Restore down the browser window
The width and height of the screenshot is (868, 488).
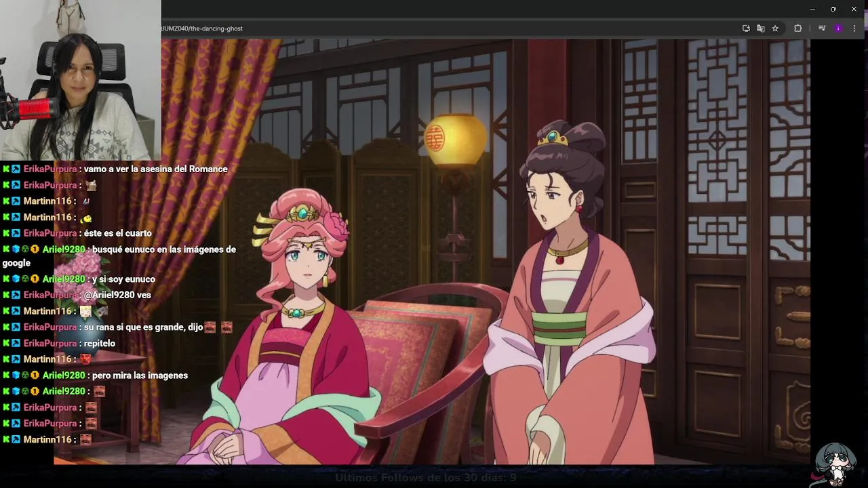click(833, 9)
